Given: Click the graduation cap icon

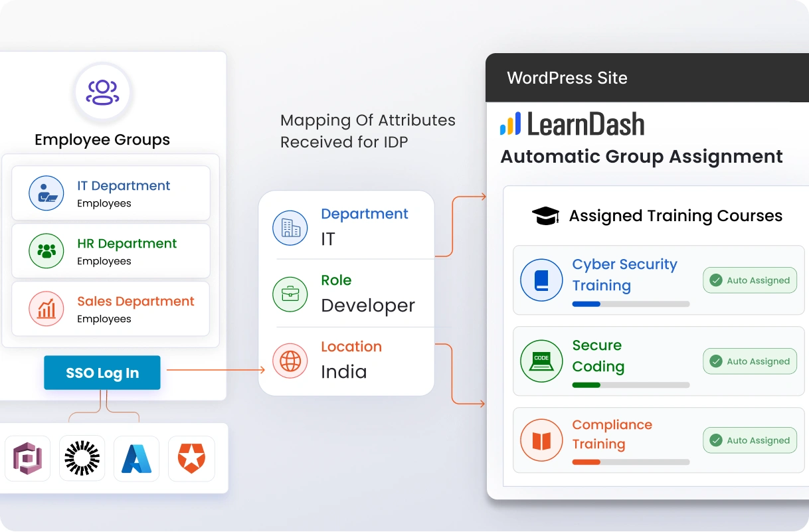Looking at the screenshot, I should click(x=545, y=215).
